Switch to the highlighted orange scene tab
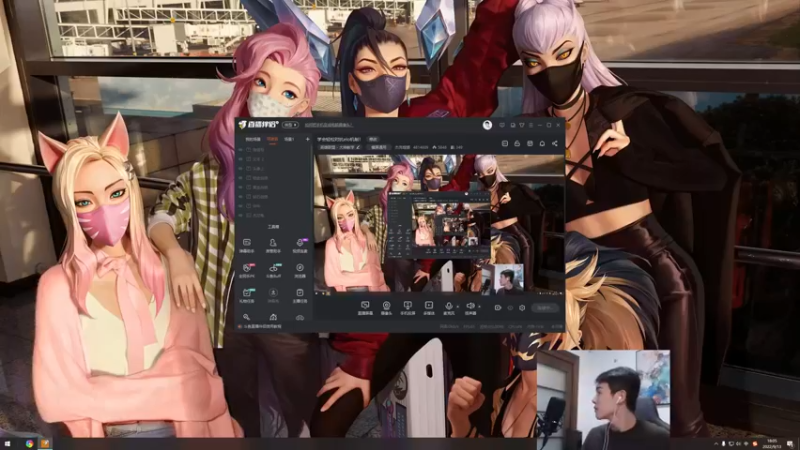This screenshot has width=800, height=450. point(272,139)
